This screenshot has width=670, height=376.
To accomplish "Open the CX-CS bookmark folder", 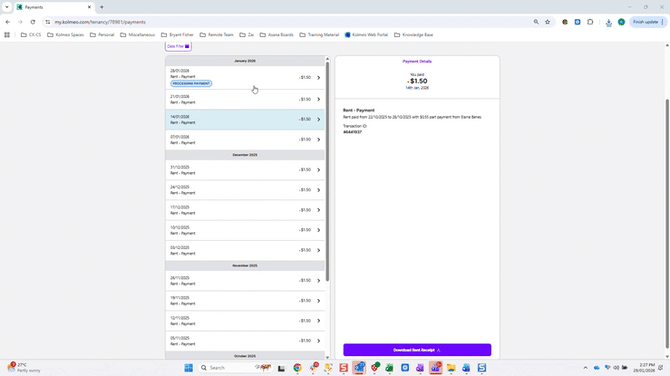I will (x=31, y=35).
